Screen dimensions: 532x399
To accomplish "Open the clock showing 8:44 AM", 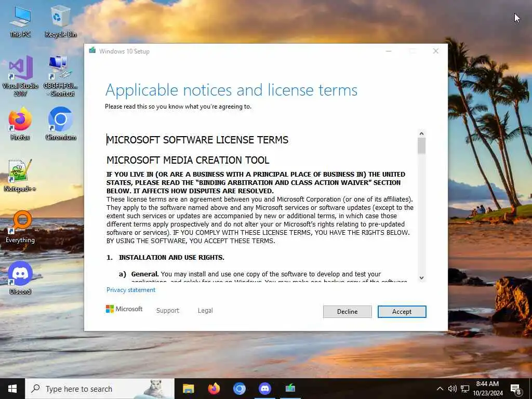I will click(487, 389).
